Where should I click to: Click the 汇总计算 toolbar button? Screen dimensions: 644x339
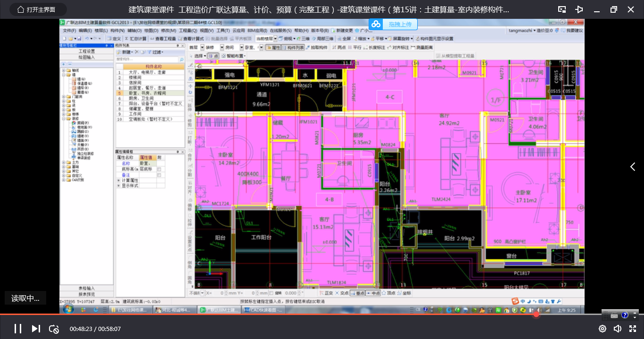click(x=135, y=39)
